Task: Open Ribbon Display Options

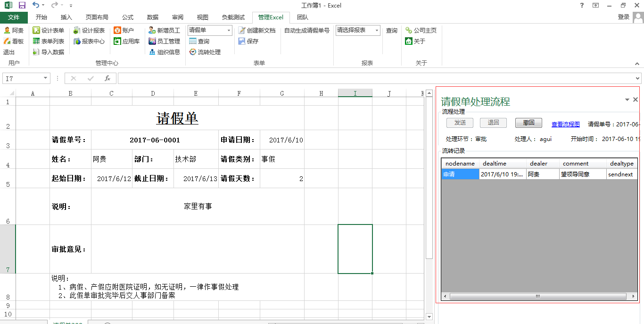Action: click(x=596, y=6)
